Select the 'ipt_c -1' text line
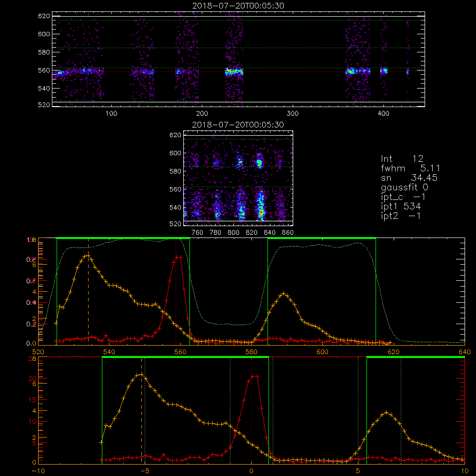Screen dimensions: 476x476 403,197
